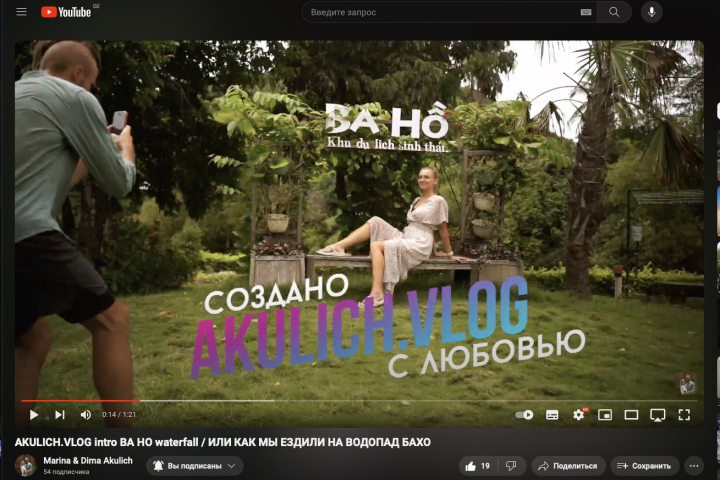Enable miniplayer mode

pyautogui.click(x=605, y=415)
